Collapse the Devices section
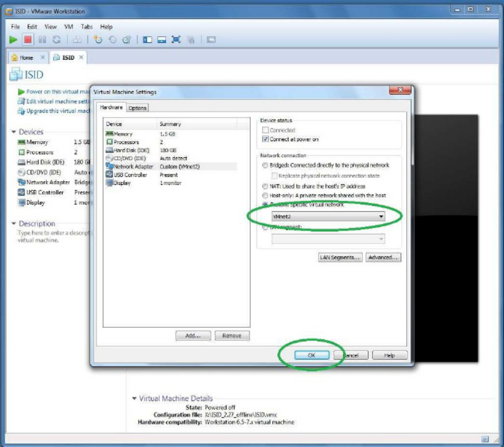 [x=14, y=132]
